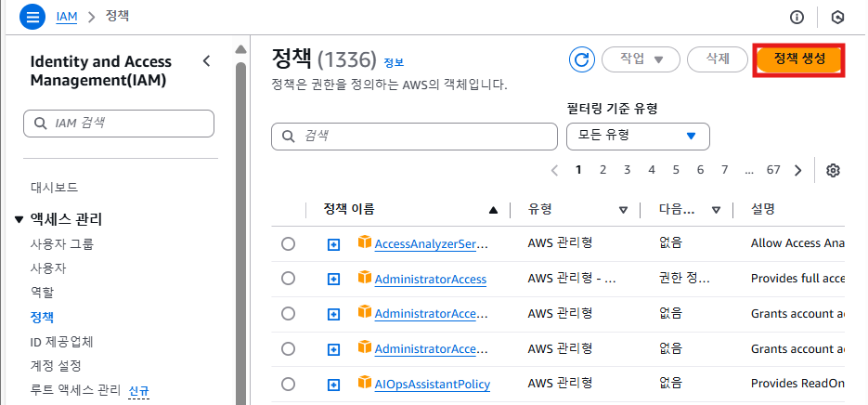
Task: Click the 정책 생성 button
Action: click(x=799, y=59)
